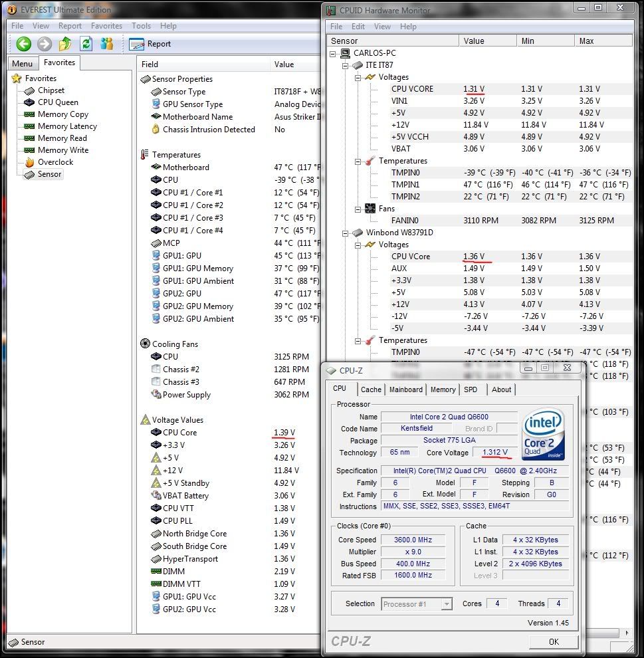Select Memory Write in Favorites tree

point(63,150)
